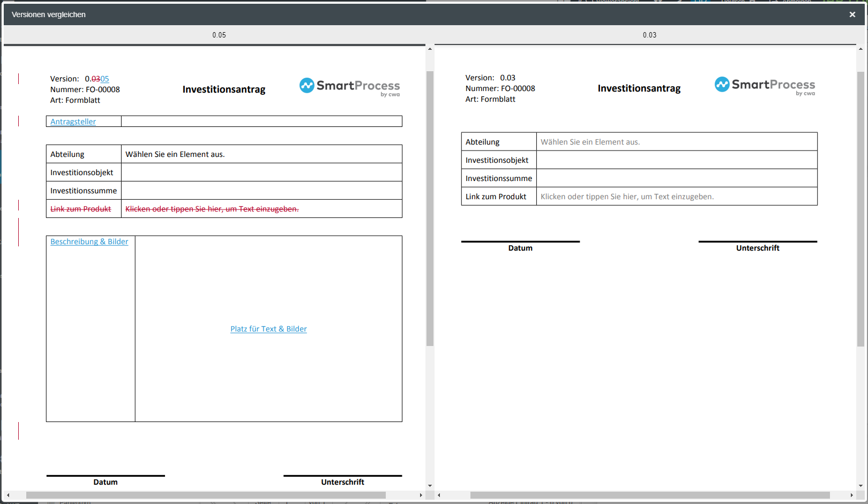Viewport: 868px width, 504px height.
Task: Click the Investitionssumme field in the right document
Action: point(677,178)
